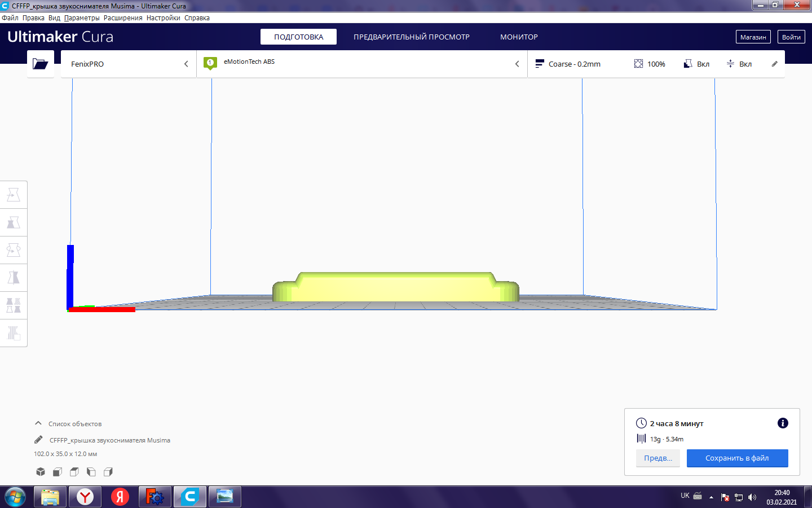Select the yellow 3D model on build plate
This screenshot has width=812, height=508.
(x=395, y=287)
